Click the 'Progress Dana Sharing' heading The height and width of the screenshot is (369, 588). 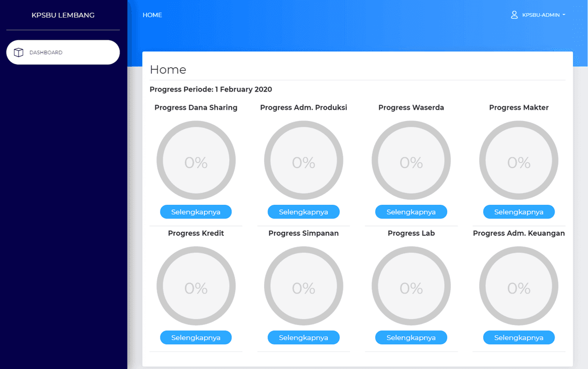tap(196, 108)
